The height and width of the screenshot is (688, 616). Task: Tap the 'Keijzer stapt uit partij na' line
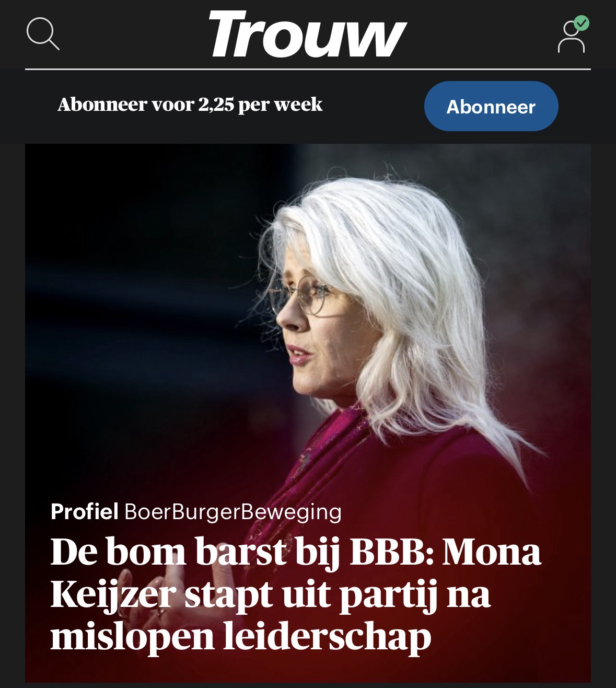coord(270,595)
